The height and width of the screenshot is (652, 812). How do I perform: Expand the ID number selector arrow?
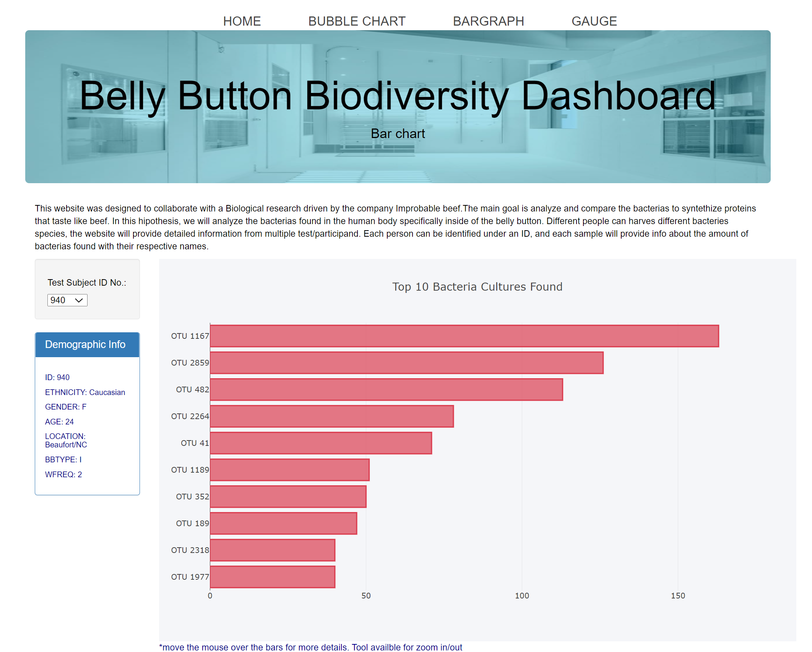point(80,300)
